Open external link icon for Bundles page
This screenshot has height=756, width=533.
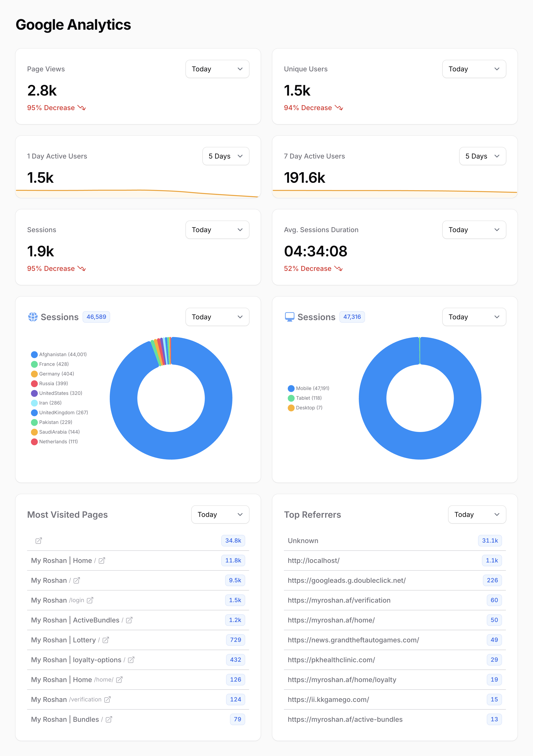[109, 720]
